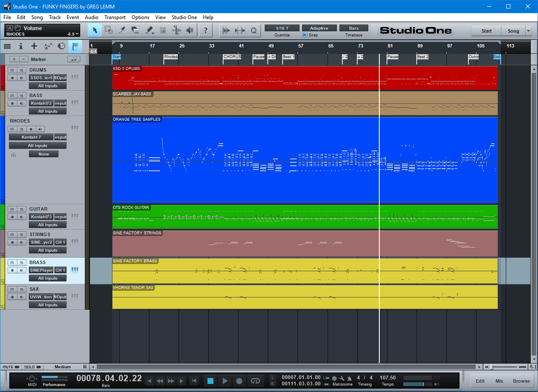Mute the STRINGS track
Image resolution: width=538 pixels, height=392 pixels.
12,234
